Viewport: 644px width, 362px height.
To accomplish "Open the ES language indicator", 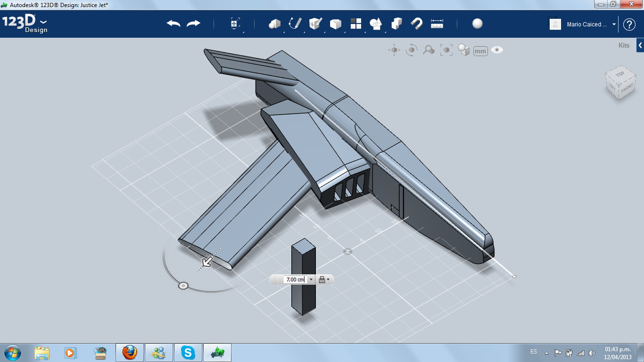I will [x=534, y=352].
